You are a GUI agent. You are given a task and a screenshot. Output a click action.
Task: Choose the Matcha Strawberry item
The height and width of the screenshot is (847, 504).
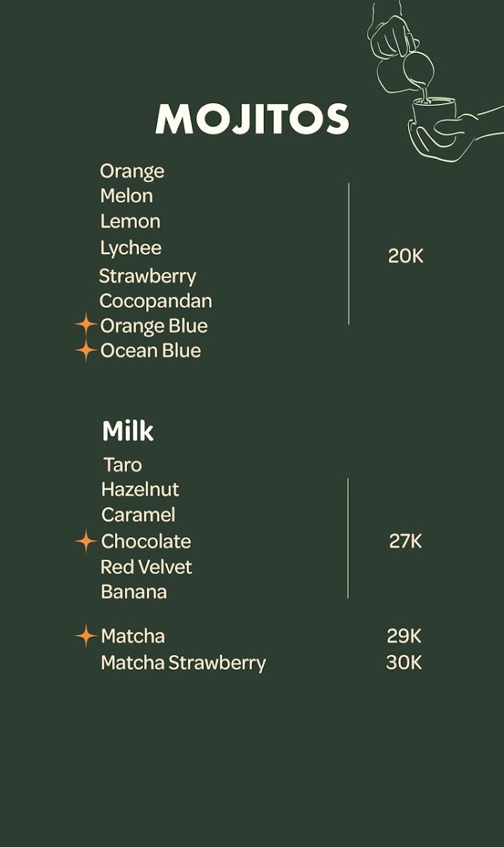[x=183, y=663]
